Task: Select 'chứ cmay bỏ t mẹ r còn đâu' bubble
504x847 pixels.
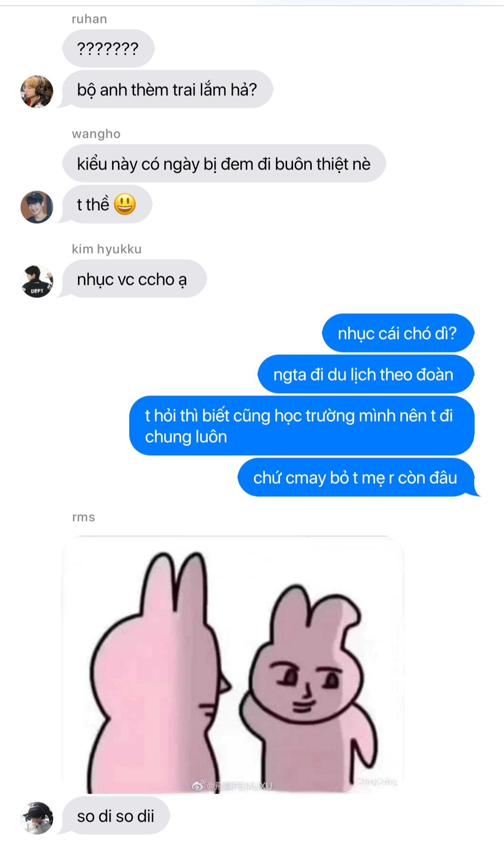Action: click(357, 477)
